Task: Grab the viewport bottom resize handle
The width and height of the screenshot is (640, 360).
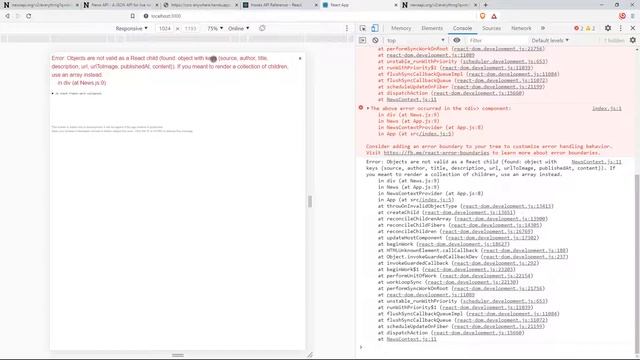Action: pos(178,355)
